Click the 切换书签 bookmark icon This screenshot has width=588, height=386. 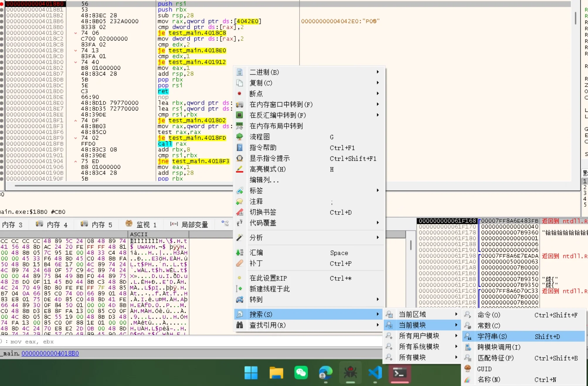pos(239,212)
